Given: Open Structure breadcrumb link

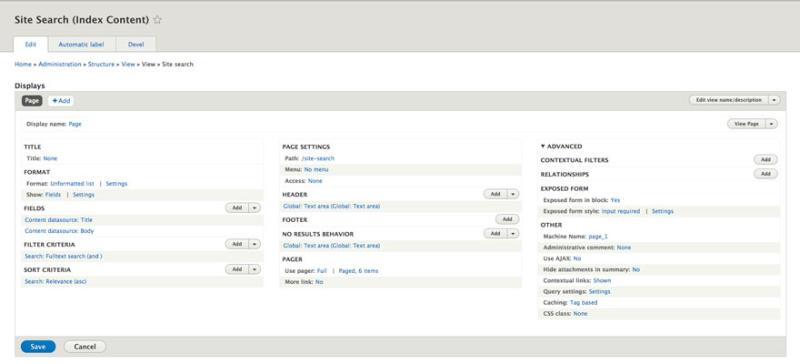Looking at the screenshot, I should point(101,64).
